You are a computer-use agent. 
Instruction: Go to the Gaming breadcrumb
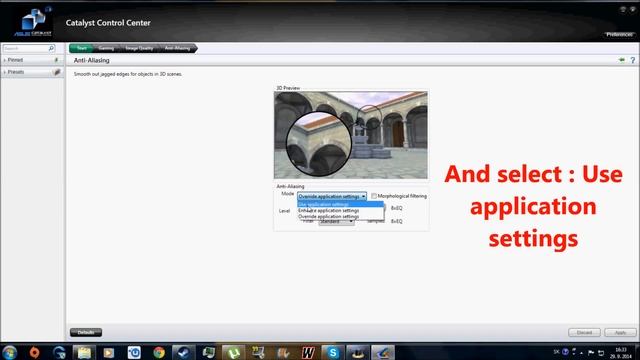coord(106,48)
